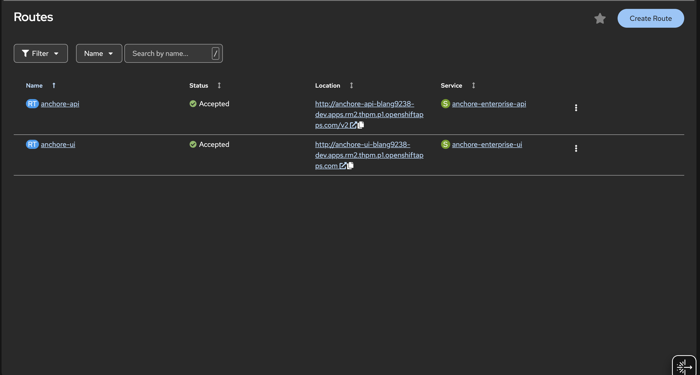
Task: Sort routes by Status column arrows
Action: [219, 85]
